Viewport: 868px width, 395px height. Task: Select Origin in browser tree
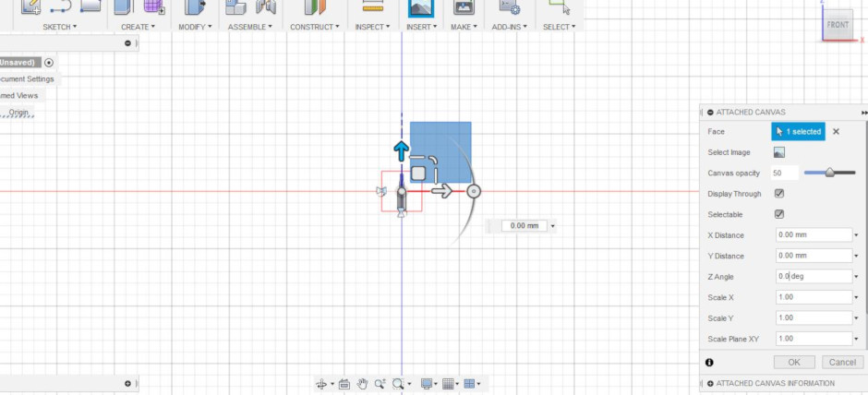coord(18,113)
